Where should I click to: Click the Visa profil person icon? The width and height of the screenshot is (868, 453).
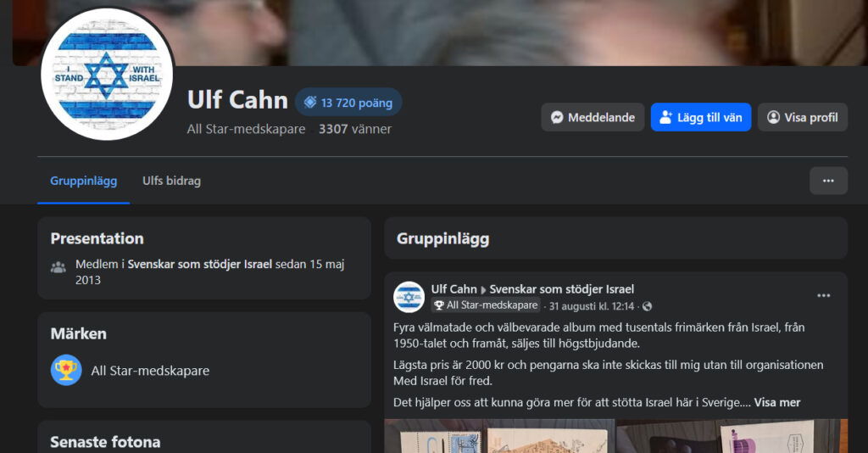click(773, 117)
